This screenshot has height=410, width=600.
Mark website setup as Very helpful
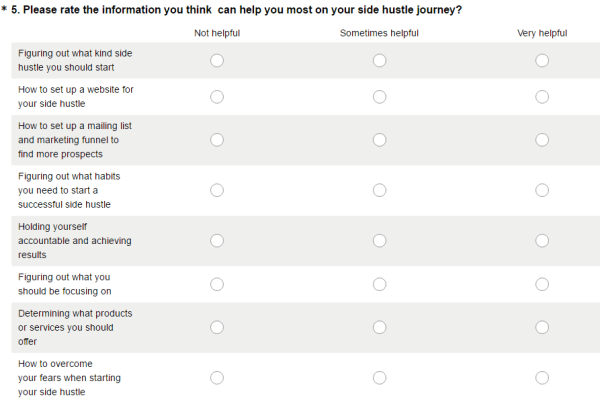[x=542, y=97]
